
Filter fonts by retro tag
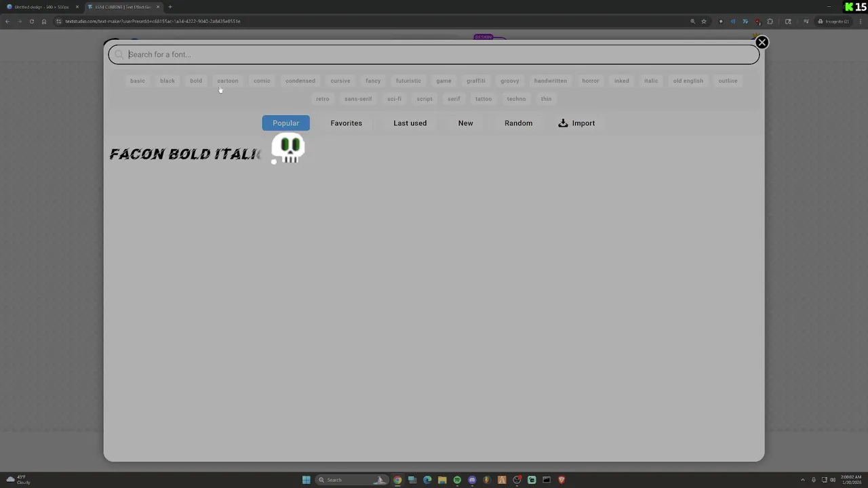[323, 99]
